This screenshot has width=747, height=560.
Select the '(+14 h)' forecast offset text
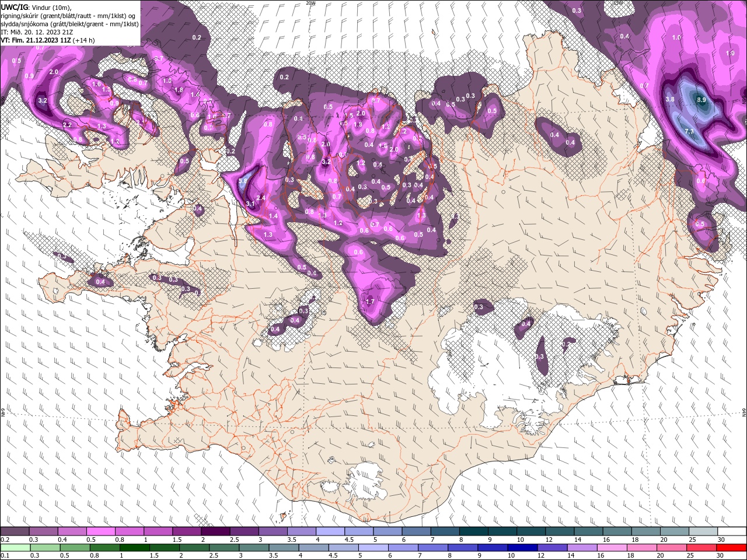coord(84,40)
